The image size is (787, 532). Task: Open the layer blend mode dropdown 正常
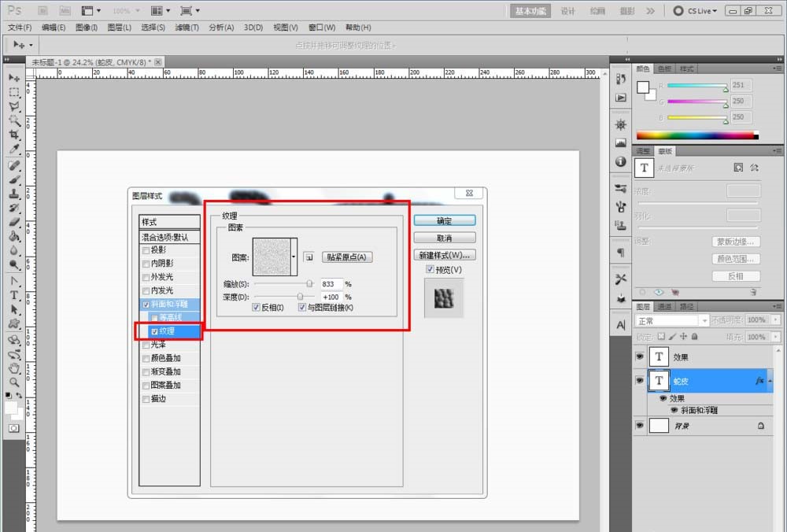click(672, 321)
